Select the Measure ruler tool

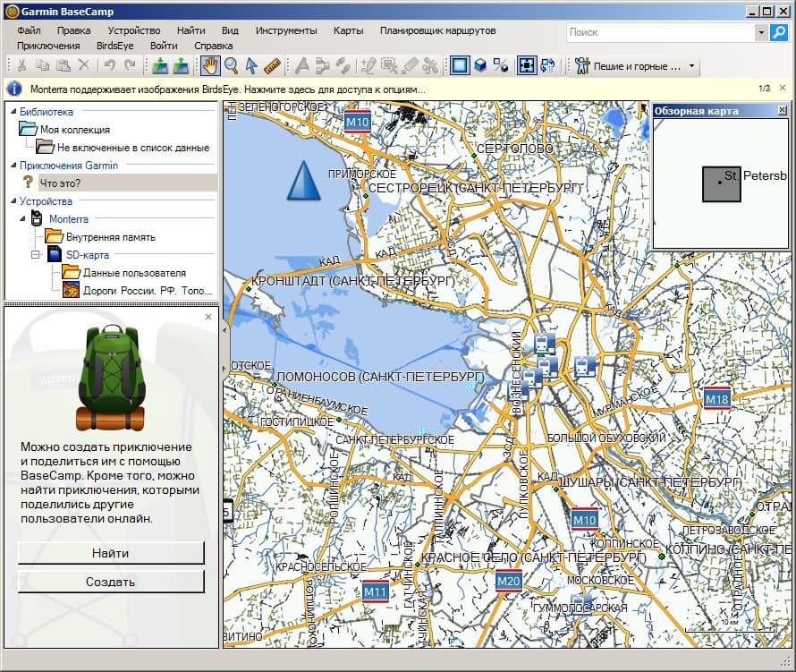[x=272, y=65]
